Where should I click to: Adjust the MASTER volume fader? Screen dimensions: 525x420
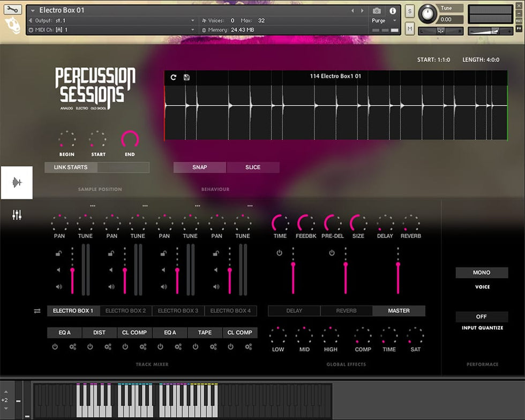click(398, 265)
